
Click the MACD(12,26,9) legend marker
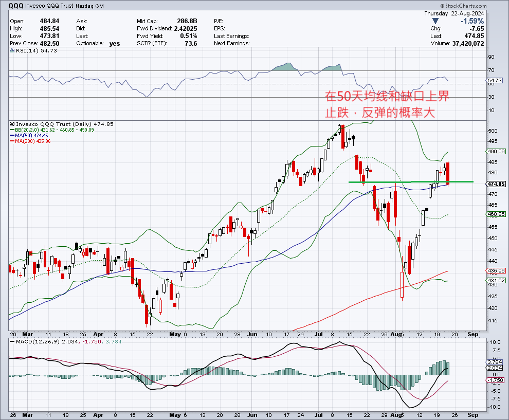pyautogui.click(x=12, y=341)
